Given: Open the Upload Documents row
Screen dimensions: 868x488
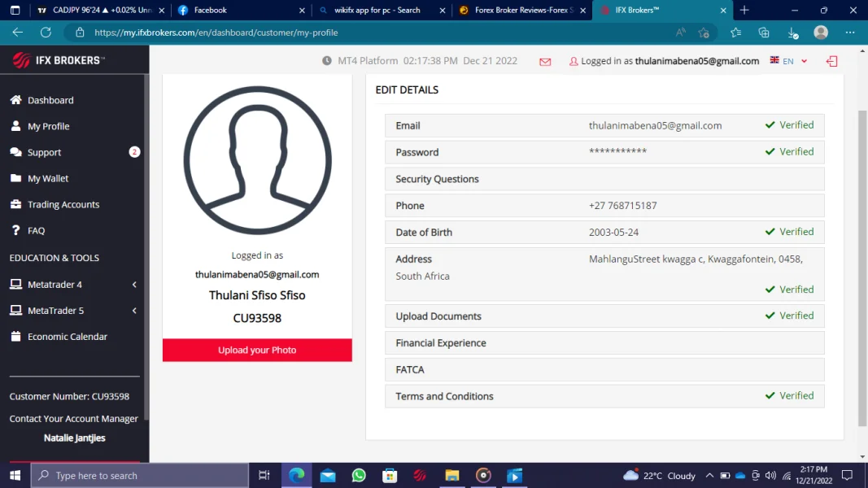Looking at the screenshot, I should tap(604, 316).
